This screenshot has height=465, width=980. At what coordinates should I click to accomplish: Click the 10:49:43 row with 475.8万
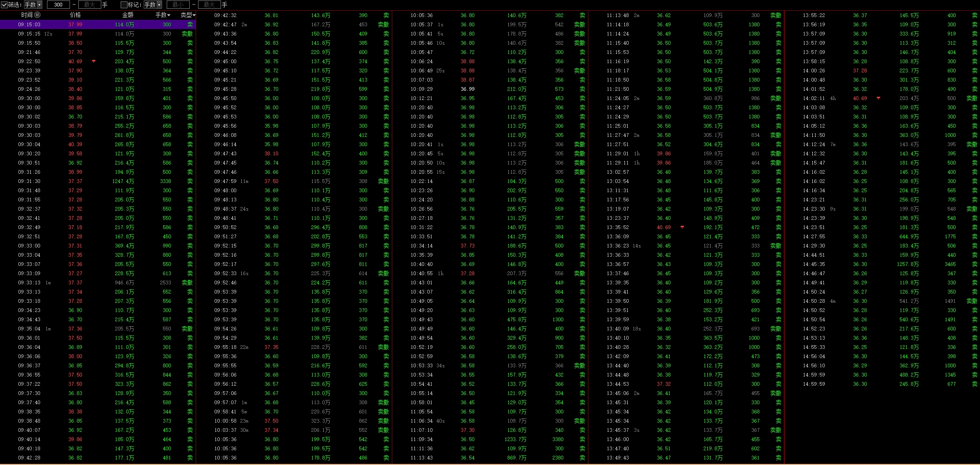[x=490, y=319]
